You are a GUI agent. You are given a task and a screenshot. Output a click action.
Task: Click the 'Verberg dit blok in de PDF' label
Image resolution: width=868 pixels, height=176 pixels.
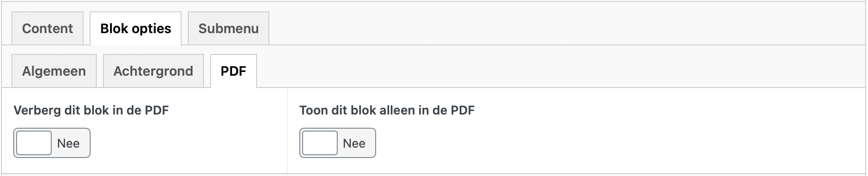pyautogui.click(x=91, y=110)
